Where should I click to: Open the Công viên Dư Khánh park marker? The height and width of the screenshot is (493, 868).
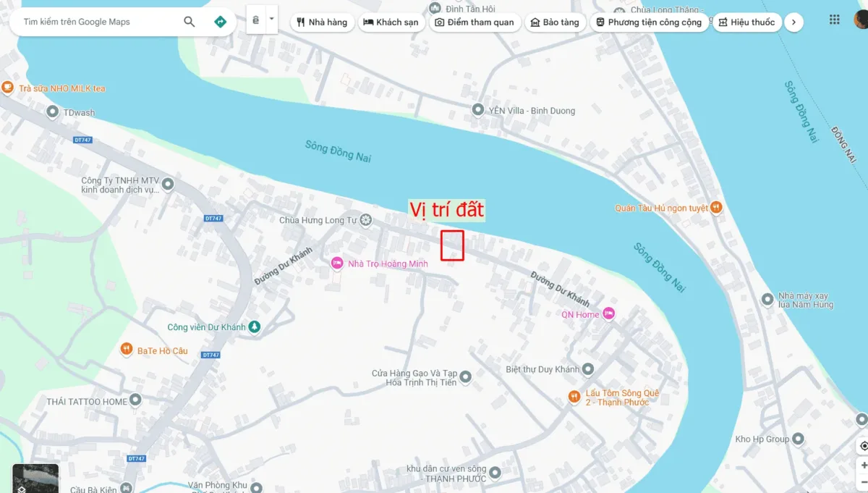pos(254,327)
